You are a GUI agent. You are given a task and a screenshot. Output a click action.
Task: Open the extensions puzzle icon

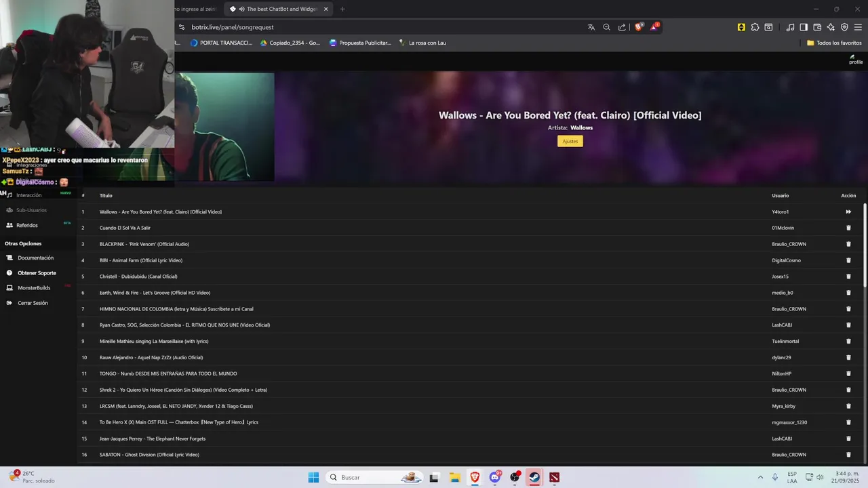755,27
